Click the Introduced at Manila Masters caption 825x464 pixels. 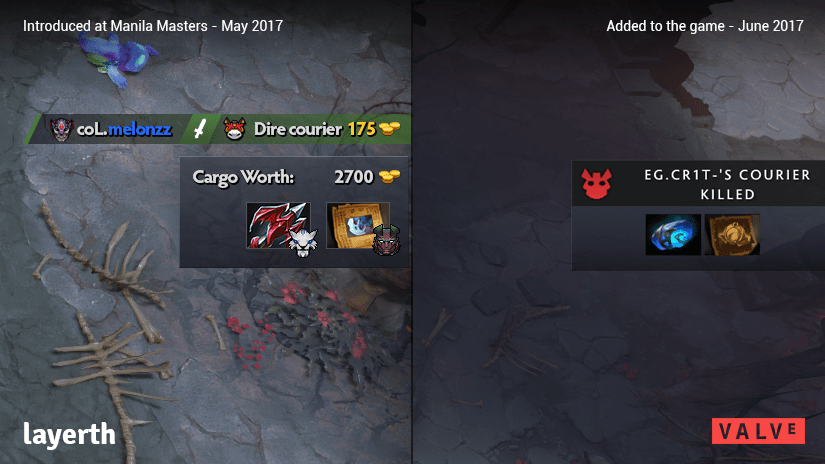pos(153,26)
